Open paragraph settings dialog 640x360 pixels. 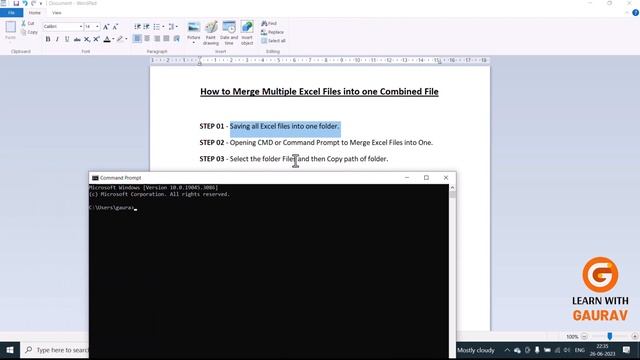[176, 39]
